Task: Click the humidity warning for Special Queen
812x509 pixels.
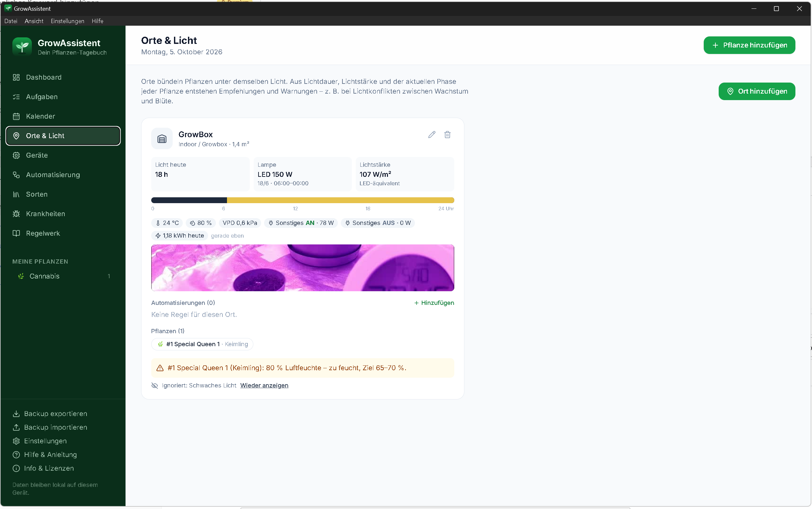Action: [303, 368]
